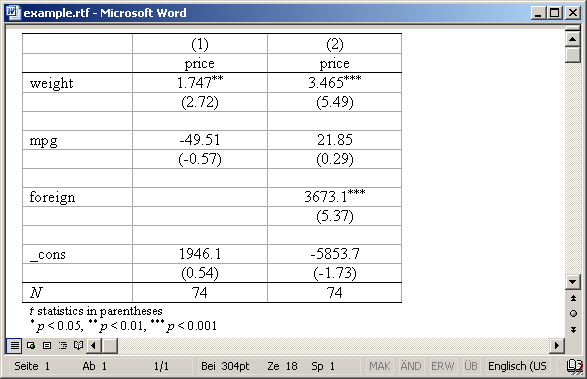Switch to Print Layout view icon
Viewport: 587px width, 379px height.
coord(47,345)
